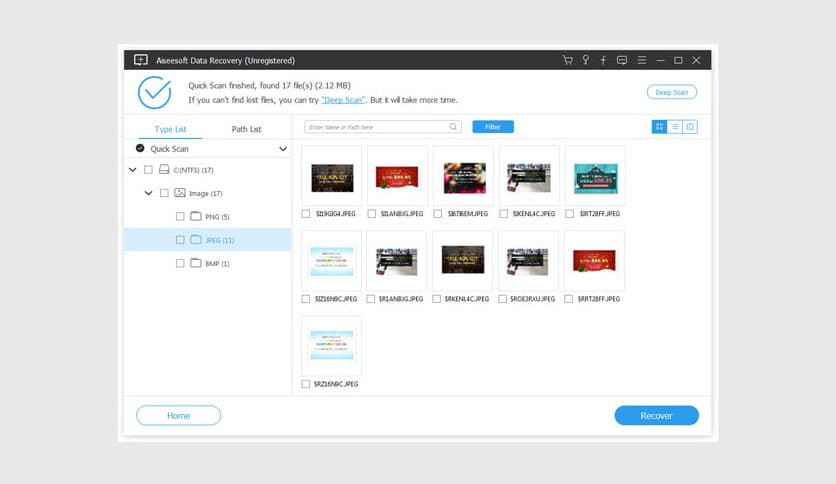The image size is (836, 484).
Task: Switch to list view
Action: pos(675,127)
